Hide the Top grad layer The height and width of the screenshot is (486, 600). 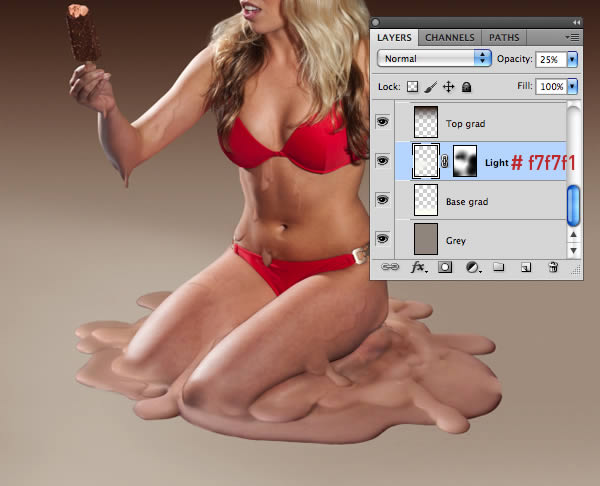click(x=382, y=122)
